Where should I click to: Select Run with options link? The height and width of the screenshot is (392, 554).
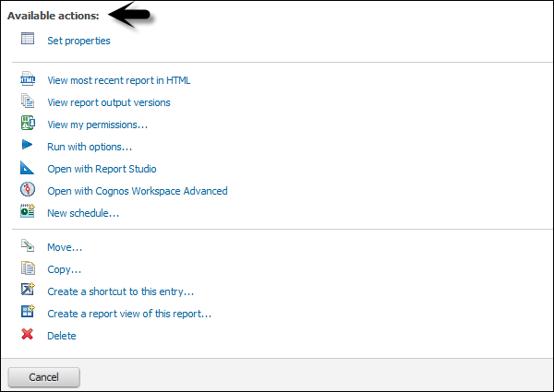(90, 147)
